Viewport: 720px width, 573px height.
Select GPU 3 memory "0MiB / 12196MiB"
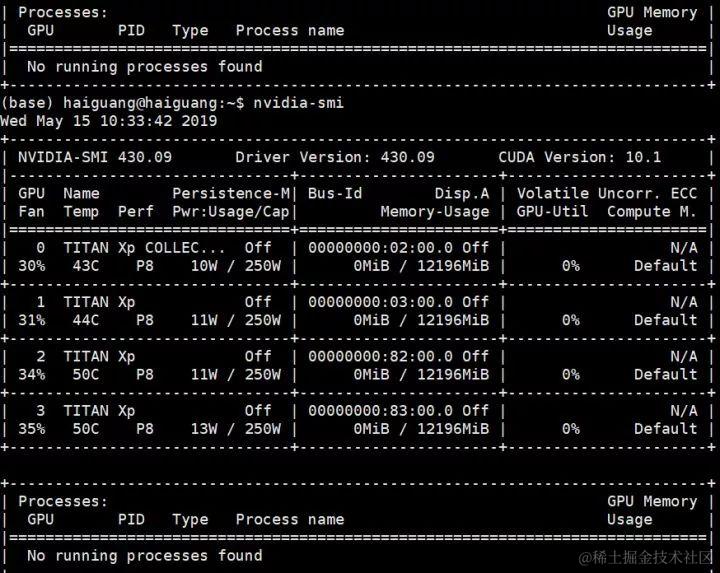(422, 429)
